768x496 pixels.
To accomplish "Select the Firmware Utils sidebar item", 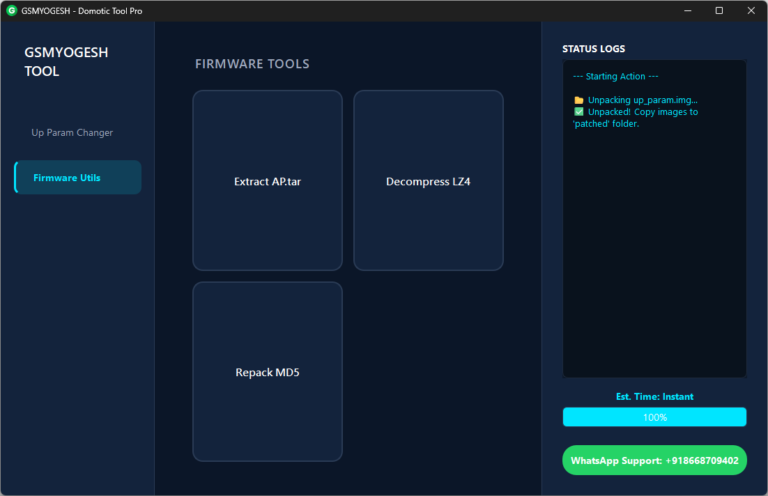I will (78, 178).
